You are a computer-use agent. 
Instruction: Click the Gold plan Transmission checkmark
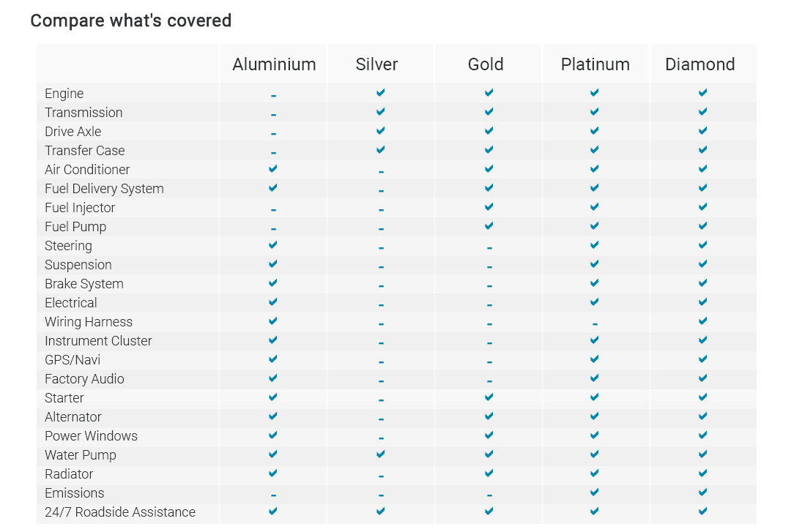click(x=489, y=112)
